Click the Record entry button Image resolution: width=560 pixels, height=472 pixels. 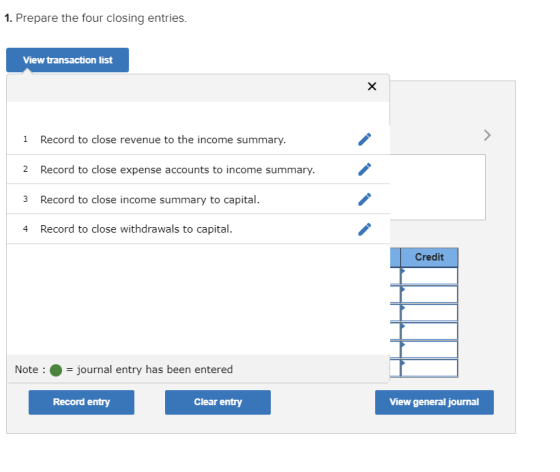[81, 402]
